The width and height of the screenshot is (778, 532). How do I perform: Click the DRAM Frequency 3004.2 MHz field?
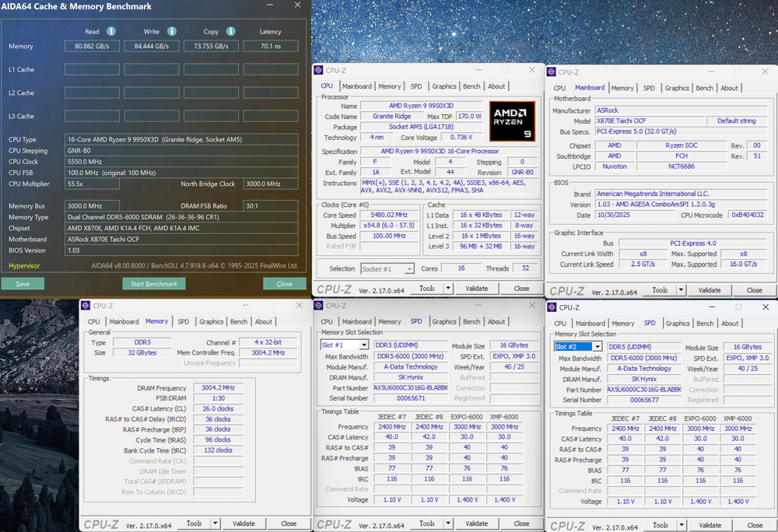pos(218,387)
